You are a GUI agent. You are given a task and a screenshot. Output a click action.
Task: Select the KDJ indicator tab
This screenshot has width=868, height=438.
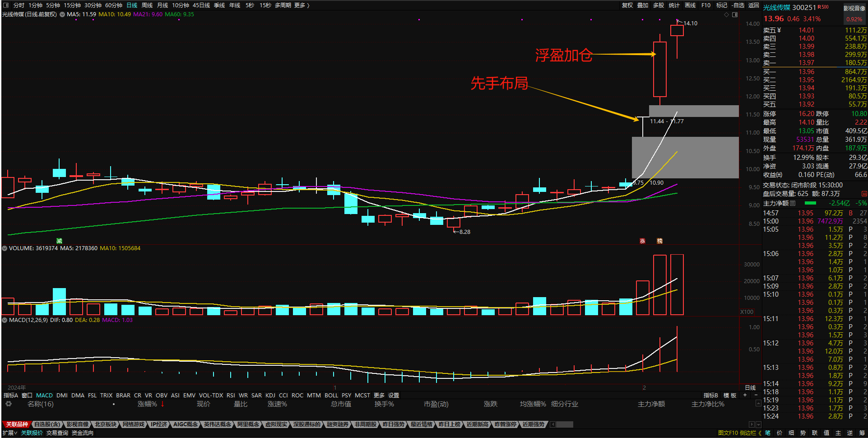pos(270,395)
